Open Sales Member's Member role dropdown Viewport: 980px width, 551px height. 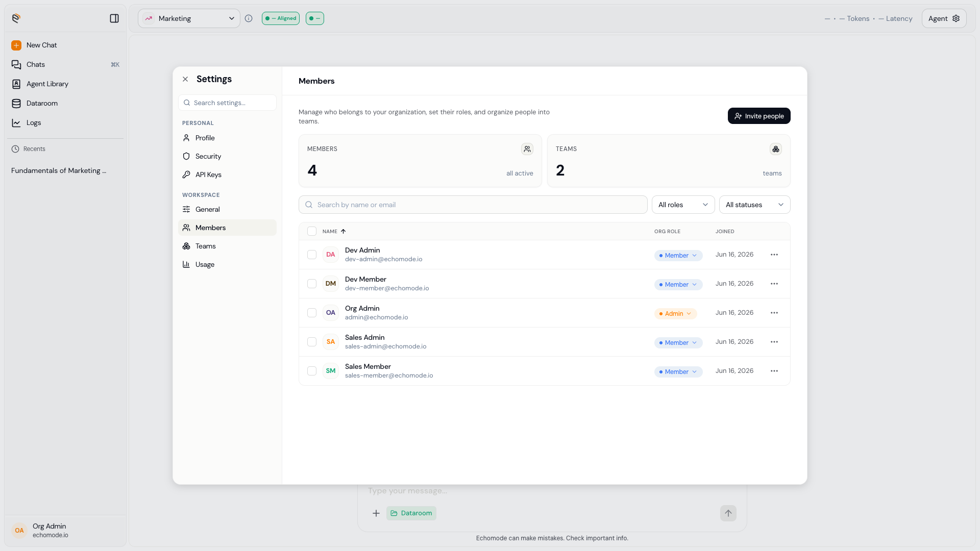point(678,372)
